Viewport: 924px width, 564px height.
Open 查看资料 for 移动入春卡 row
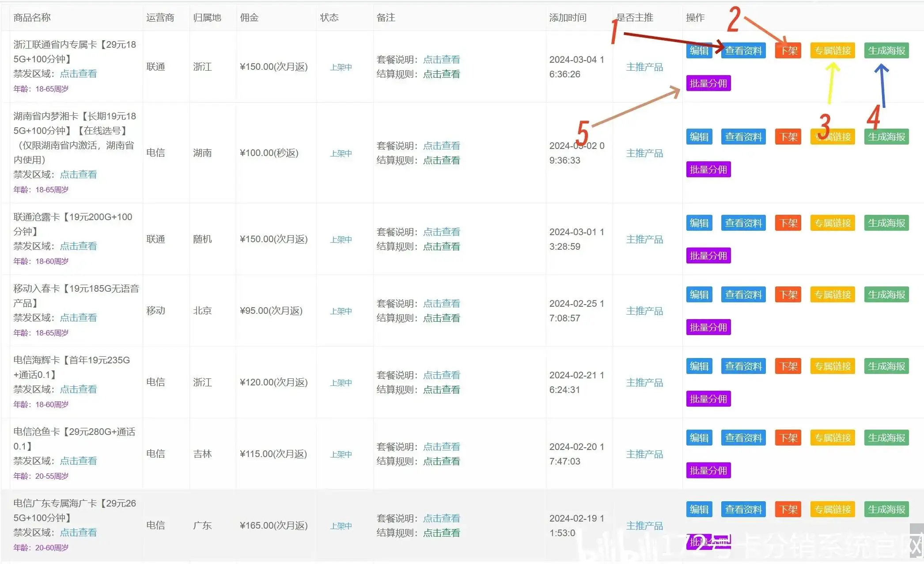pos(743,295)
